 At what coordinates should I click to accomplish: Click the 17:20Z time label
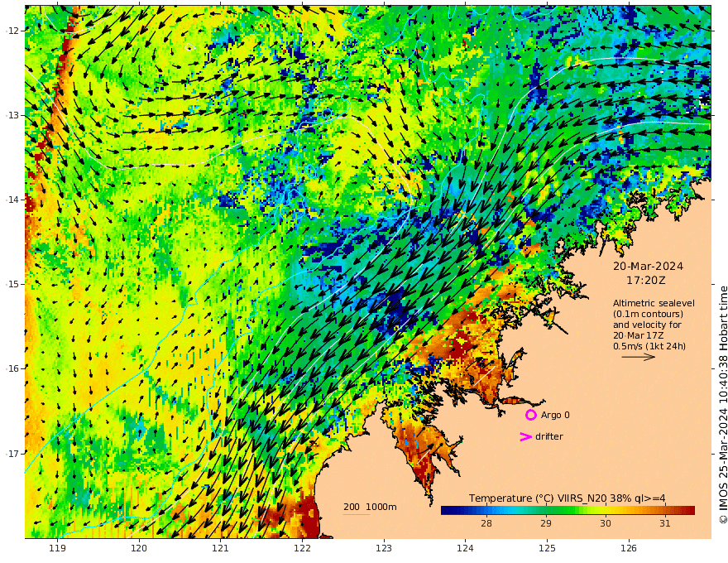[x=646, y=281]
